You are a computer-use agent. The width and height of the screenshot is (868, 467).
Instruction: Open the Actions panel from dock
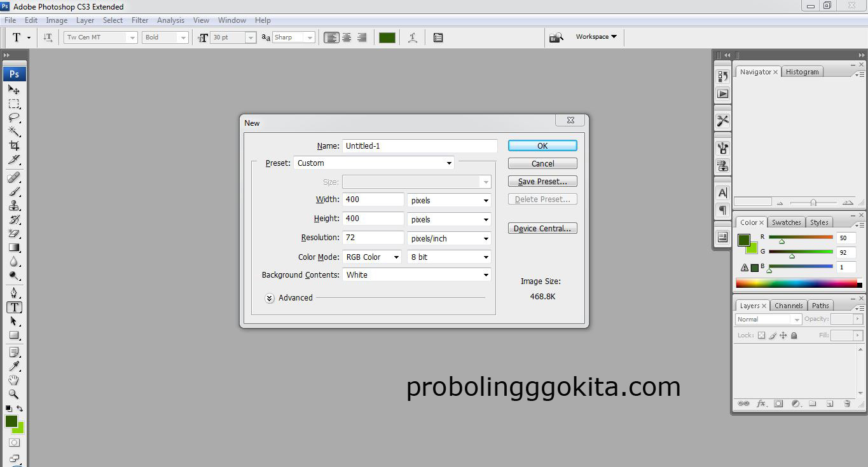[x=723, y=94]
